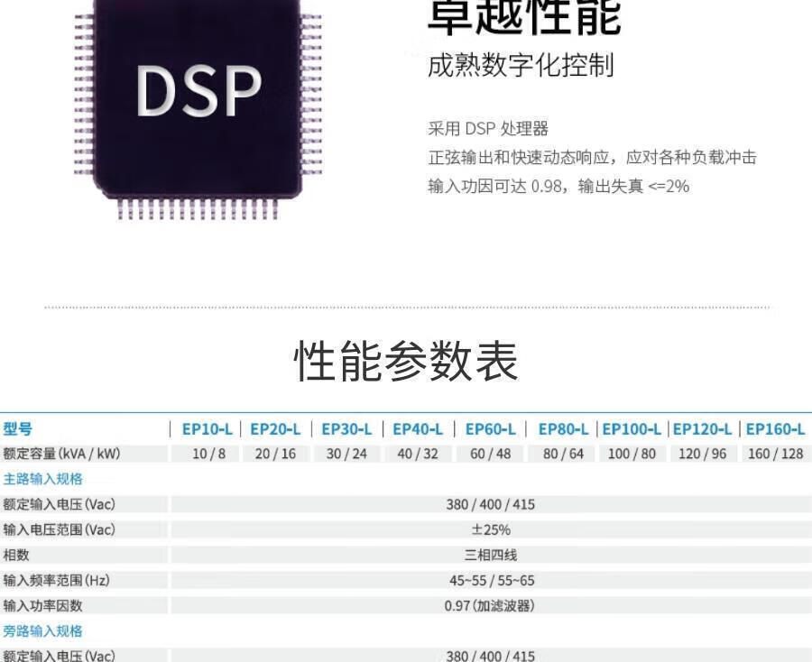The width and height of the screenshot is (812, 662).
Task: Choose the EP20-L model column header
Action: (275, 428)
